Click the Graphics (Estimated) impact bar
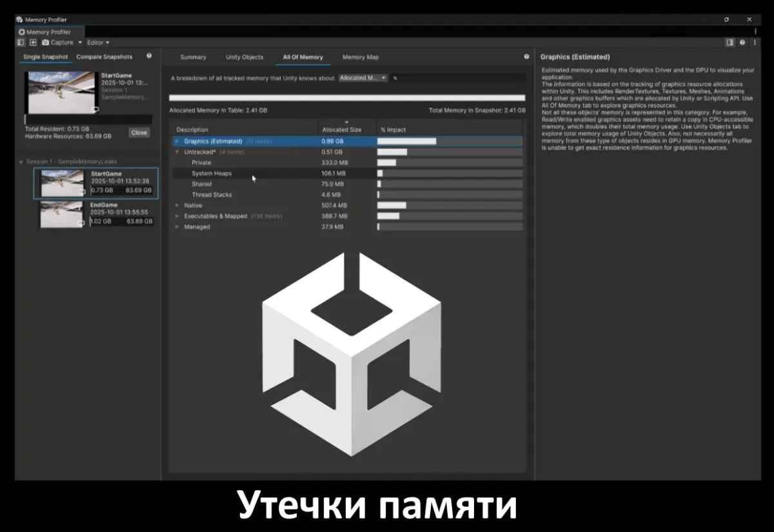 tap(450, 141)
